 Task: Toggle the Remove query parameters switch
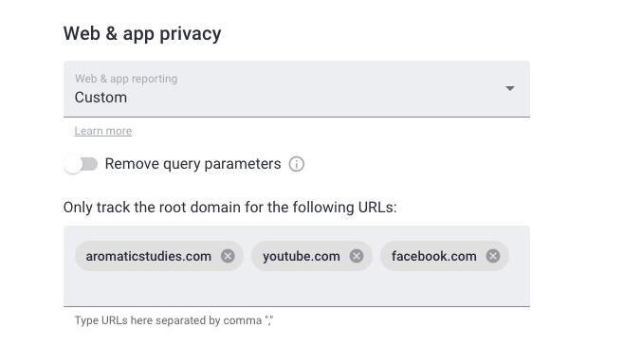81,164
